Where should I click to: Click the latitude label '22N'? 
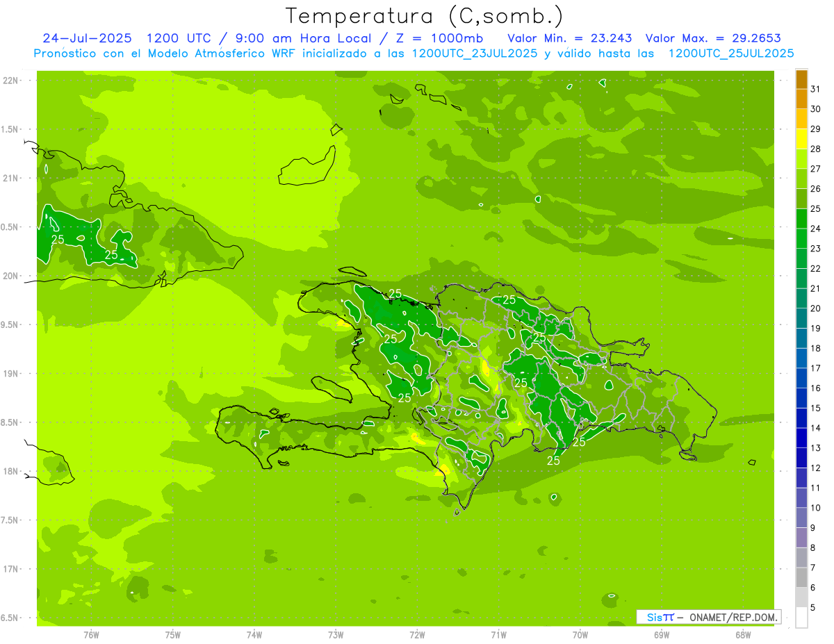10,81
